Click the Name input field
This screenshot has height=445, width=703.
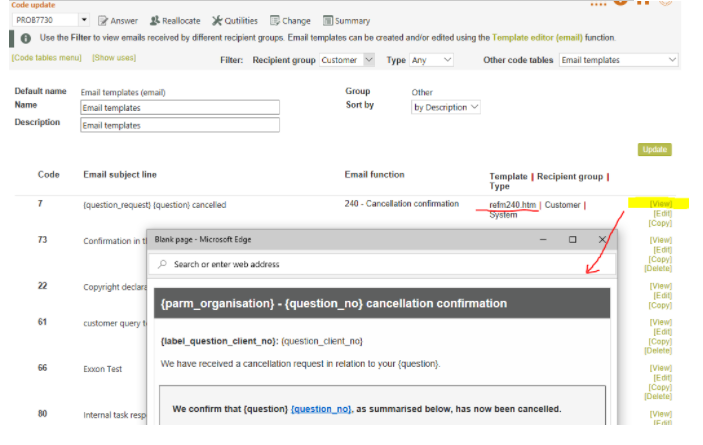tap(180, 108)
